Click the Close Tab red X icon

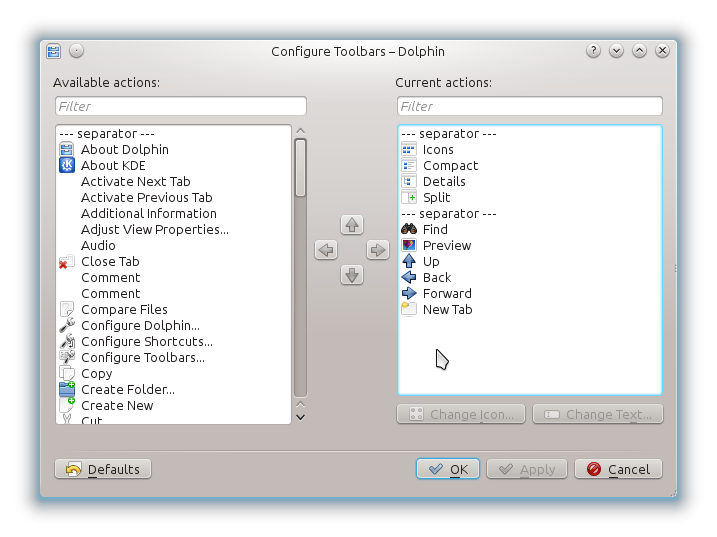(67, 262)
